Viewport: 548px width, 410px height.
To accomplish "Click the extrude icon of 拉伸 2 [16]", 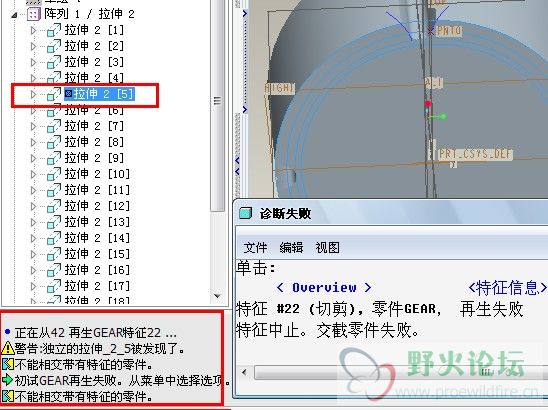I will [x=54, y=270].
